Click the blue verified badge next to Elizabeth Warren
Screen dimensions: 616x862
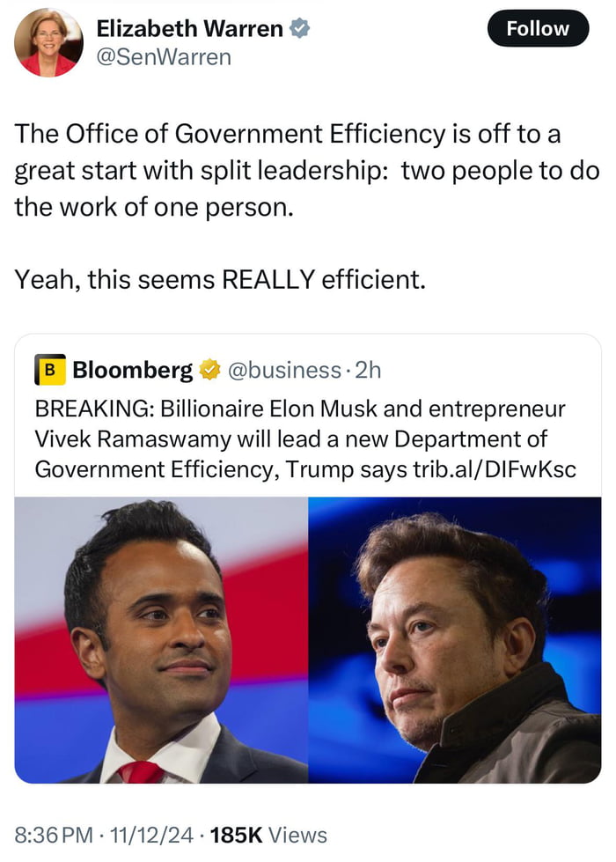click(299, 27)
